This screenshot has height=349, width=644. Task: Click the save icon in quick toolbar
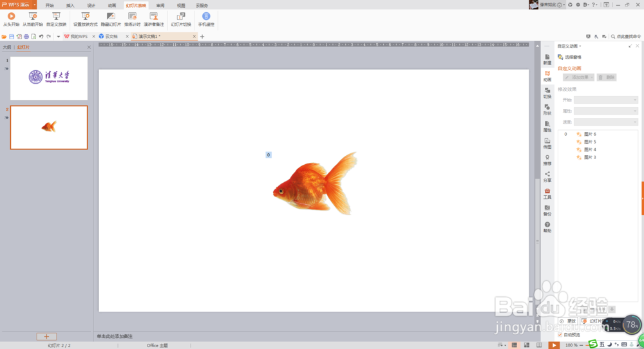[12, 37]
